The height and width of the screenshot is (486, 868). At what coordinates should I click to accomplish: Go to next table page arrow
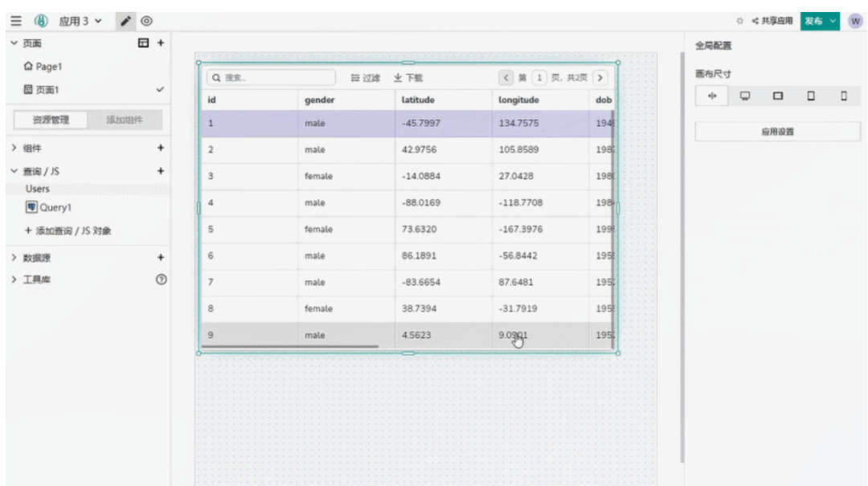pyautogui.click(x=600, y=78)
